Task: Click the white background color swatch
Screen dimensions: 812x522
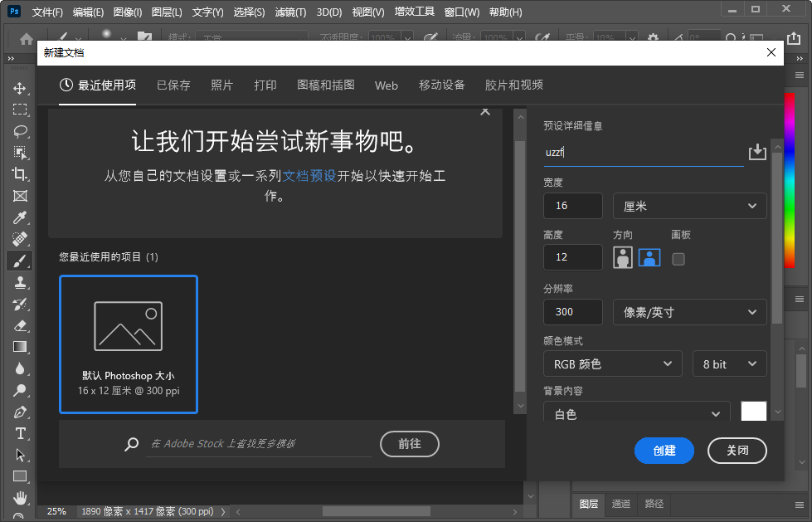Action: click(753, 412)
